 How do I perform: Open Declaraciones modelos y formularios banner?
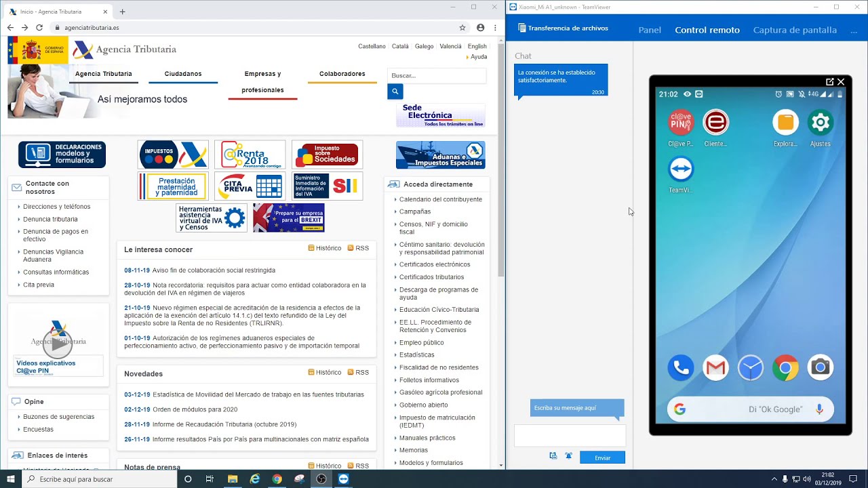coord(62,155)
